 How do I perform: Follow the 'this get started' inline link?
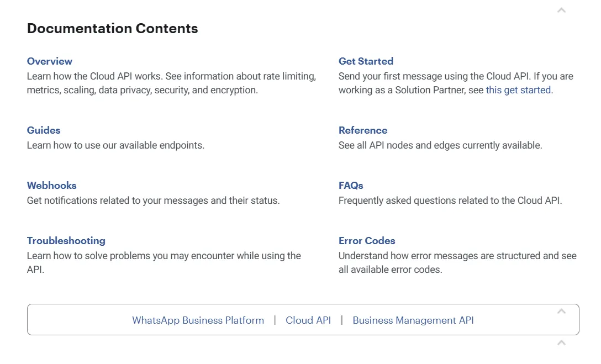(x=518, y=90)
